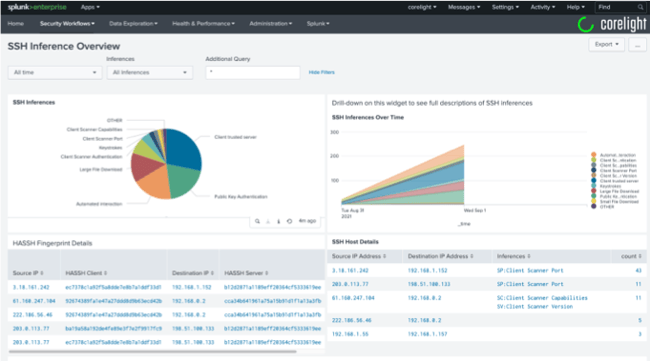This screenshot has height=362, width=650.
Task: Click SP:Client Scanner Port in the 3.18.161.242 row
Action: point(530,270)
